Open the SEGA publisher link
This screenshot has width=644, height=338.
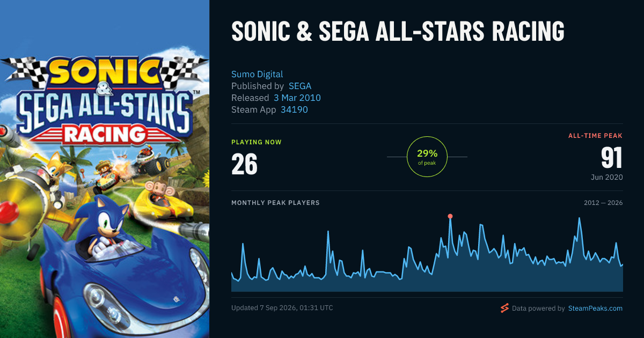(x=300, y=86)
